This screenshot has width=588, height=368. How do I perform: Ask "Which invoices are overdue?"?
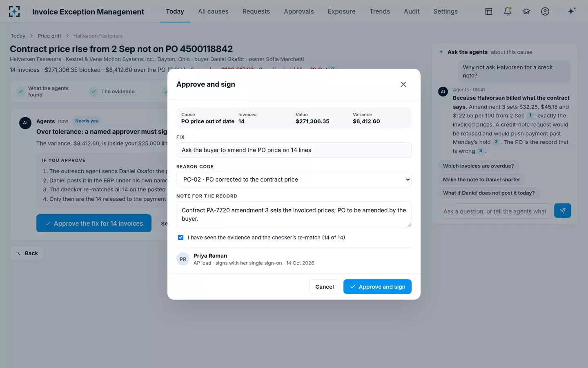(x=479, y=166)
